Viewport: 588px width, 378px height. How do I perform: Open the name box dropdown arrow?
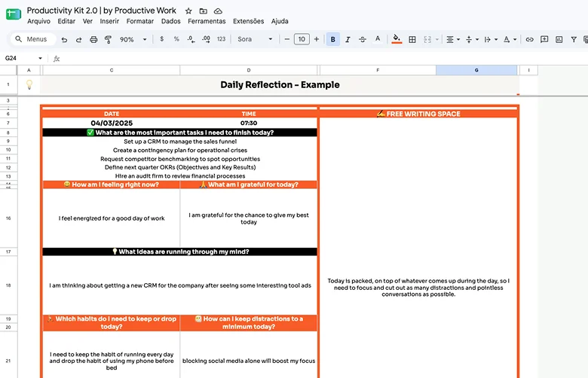(x=40, y=59)
